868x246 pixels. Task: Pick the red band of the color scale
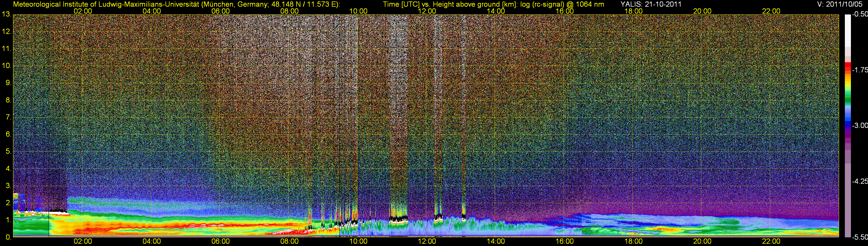click(847, 67)
